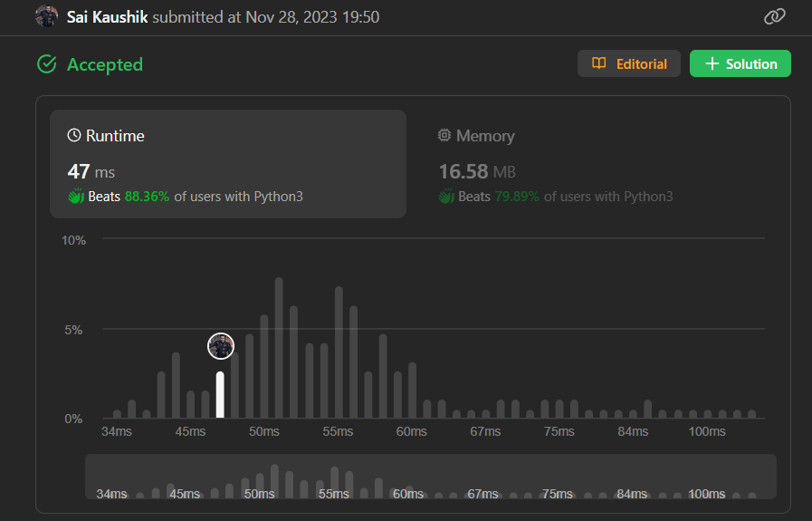Click clapping hands icon under 47 ms
Viewport: 812px width, 521px height.
75,197
